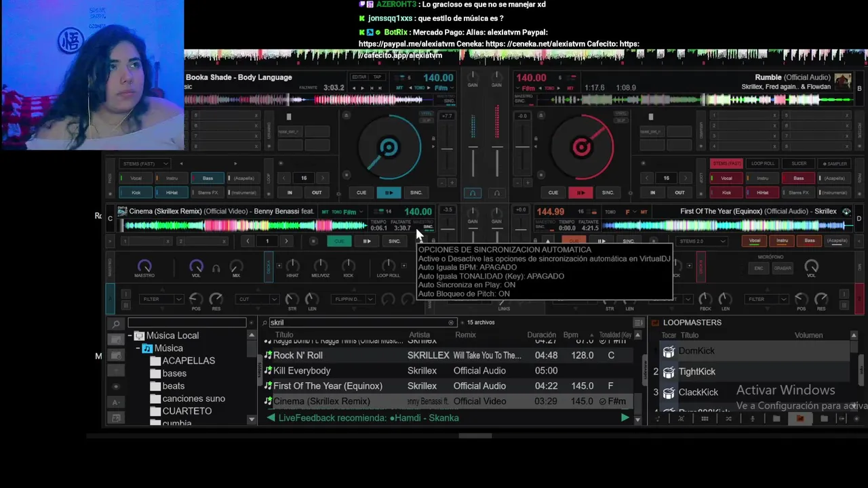Open STEMS 2.0 dropdown on deck D
The image size is (868, 488).
pyautogui.click(x=703, y=241)
